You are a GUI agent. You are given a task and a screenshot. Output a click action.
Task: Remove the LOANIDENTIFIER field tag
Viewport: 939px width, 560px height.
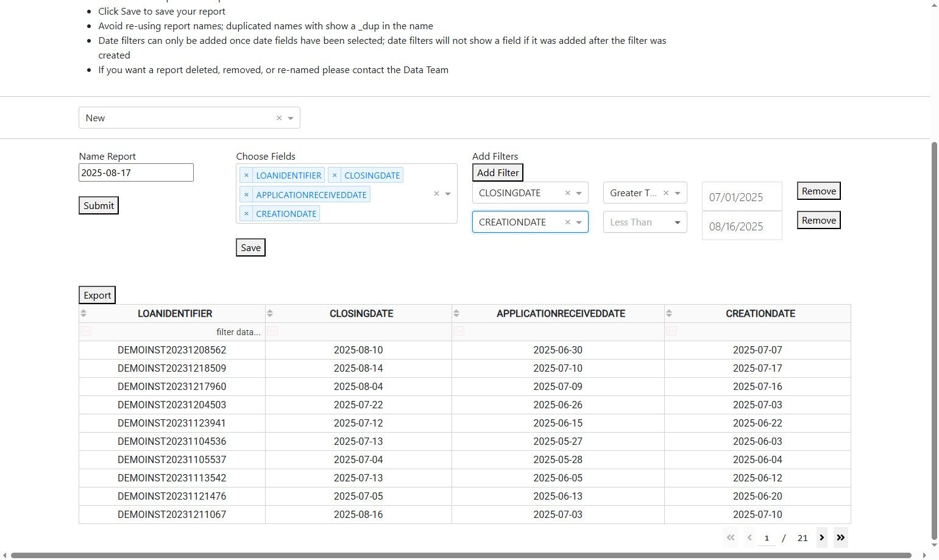pos(246,175)
